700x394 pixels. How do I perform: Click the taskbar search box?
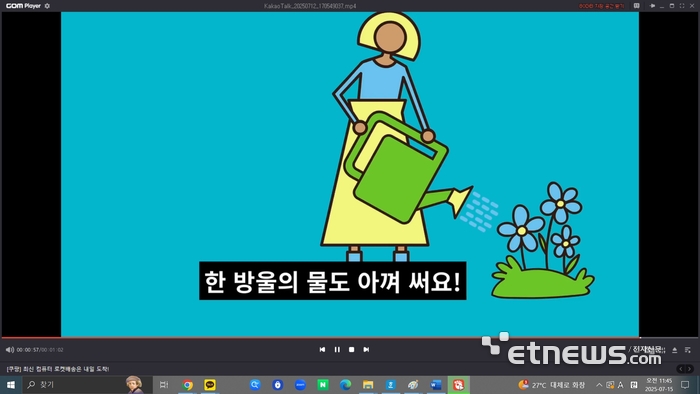pos(88,385)
